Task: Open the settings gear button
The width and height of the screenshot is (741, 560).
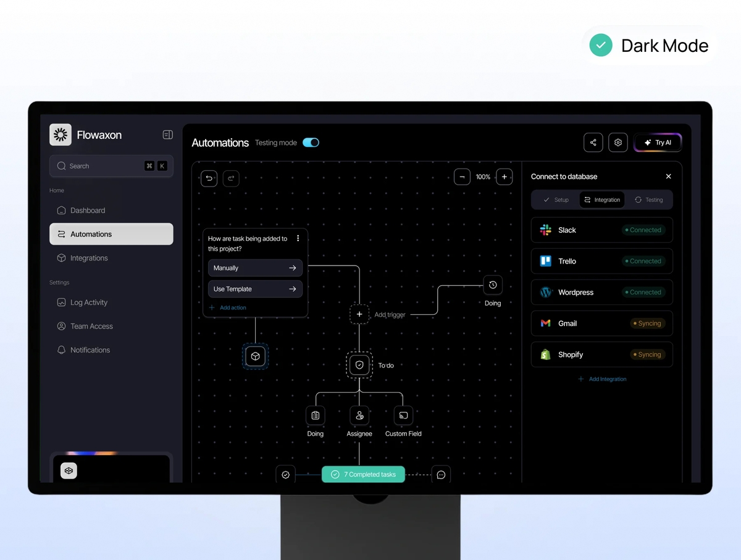Action: (x=618, y=143)
